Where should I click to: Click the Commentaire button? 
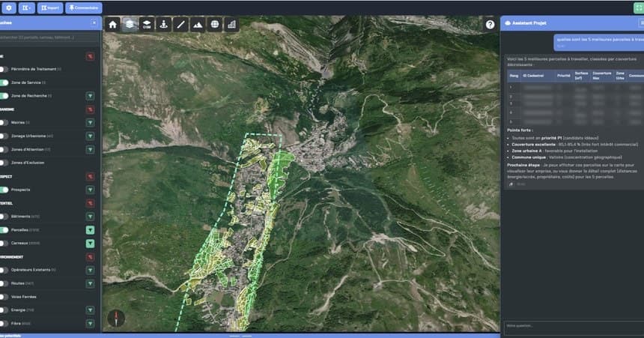[x=84, y=7]
